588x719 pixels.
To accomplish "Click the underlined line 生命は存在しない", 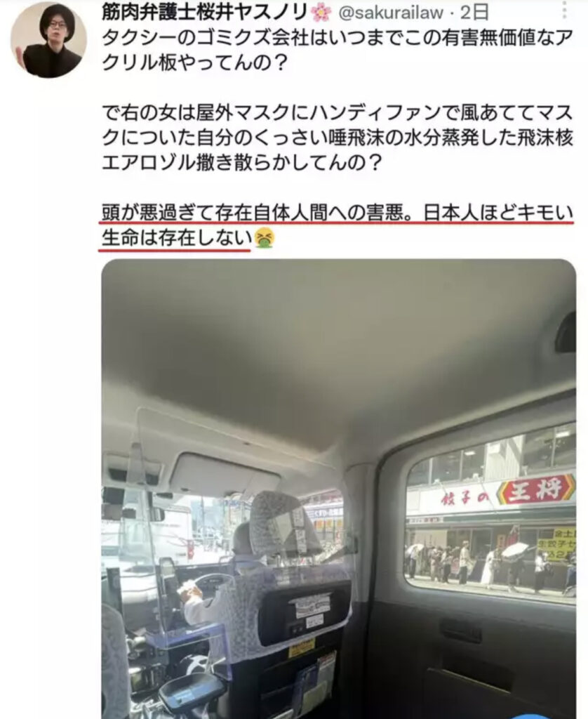I will [177, 237].
